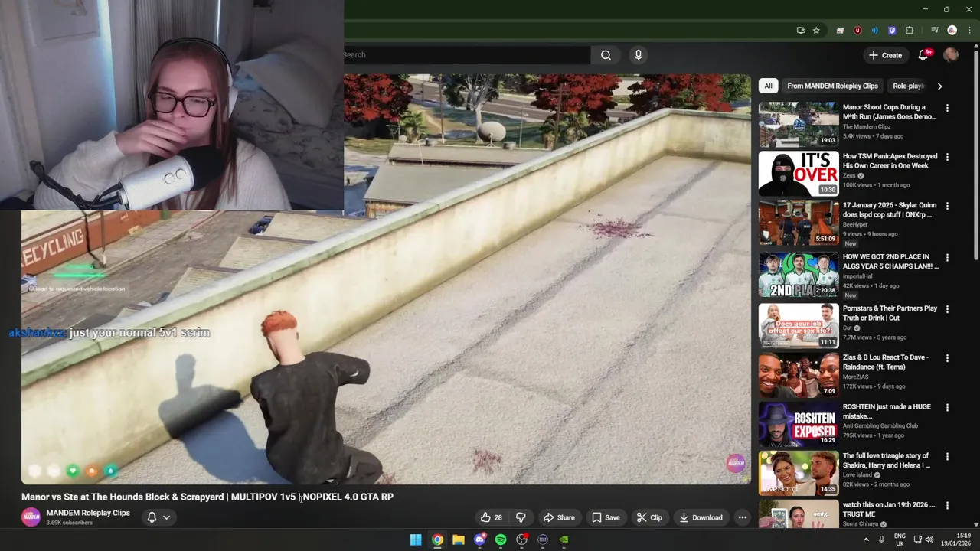Open the YouTube account avatar menu

tap(951, 54)
